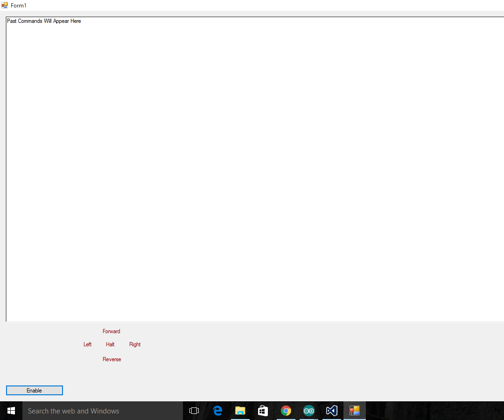
Task: Click the Reverse direction label
Action: pos(112,359)
